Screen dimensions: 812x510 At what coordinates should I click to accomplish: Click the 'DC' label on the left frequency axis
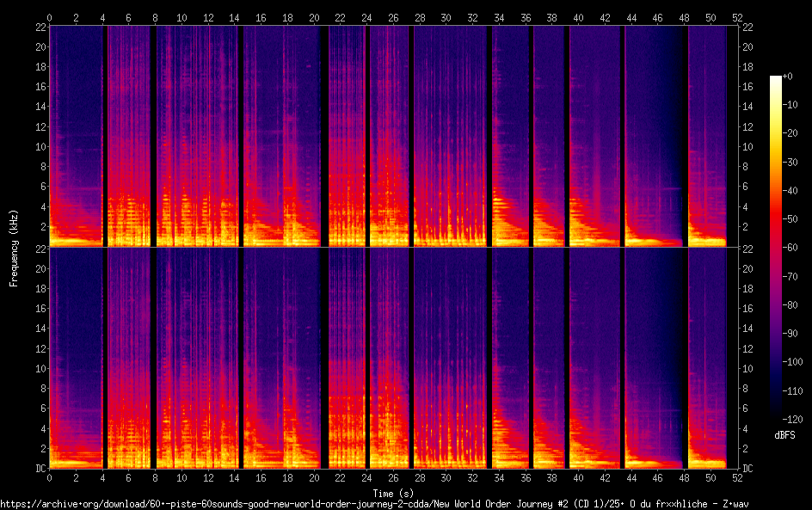(41, 469)
